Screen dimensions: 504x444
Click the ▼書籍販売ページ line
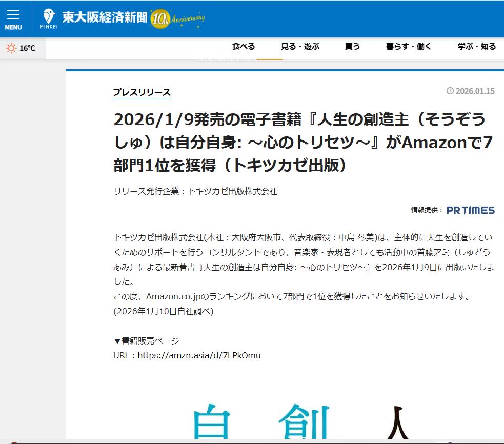(x=146, y=341)
